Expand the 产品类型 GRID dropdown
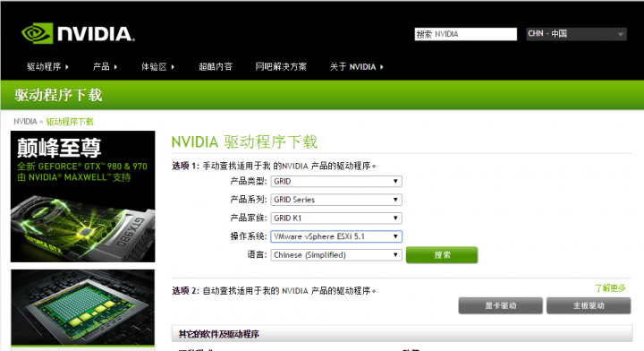644x351 pixels. pos(336,181)
